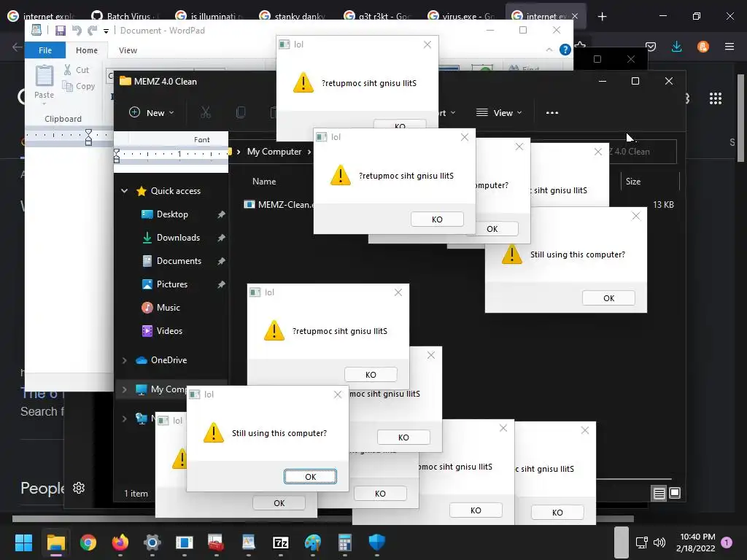
Task: Unpin Pictures using its pin icon
Action: pyautogui.click(x=221, y=285)
